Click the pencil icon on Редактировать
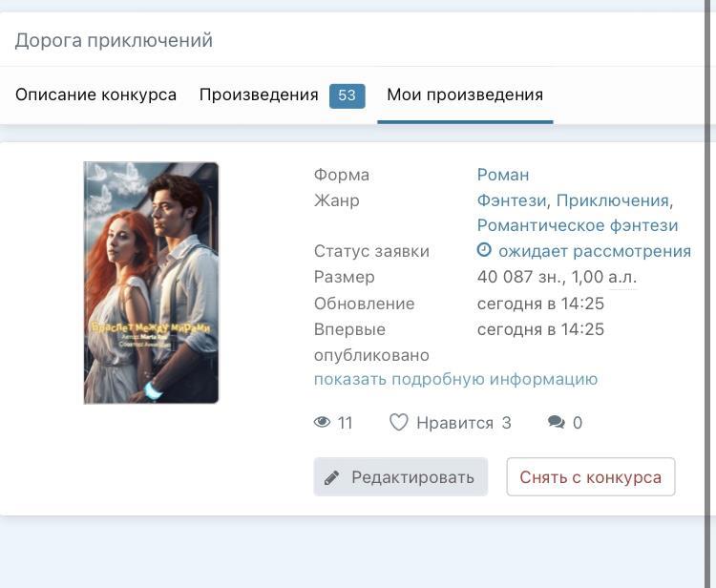 332,478
